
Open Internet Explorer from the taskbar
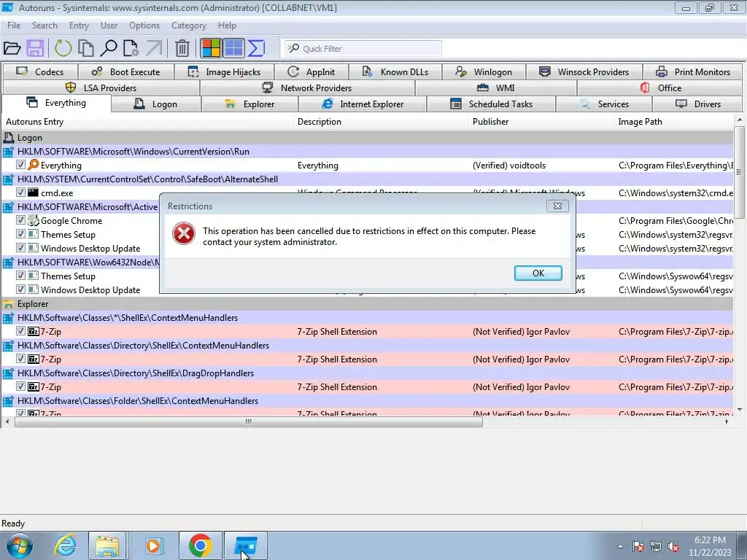[x=65, y=545]
